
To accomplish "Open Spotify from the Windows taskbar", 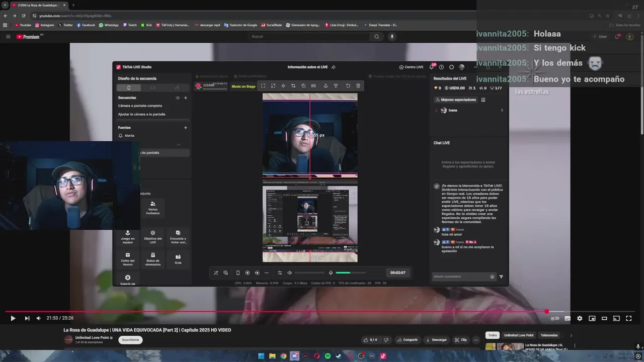I will 328,356.
